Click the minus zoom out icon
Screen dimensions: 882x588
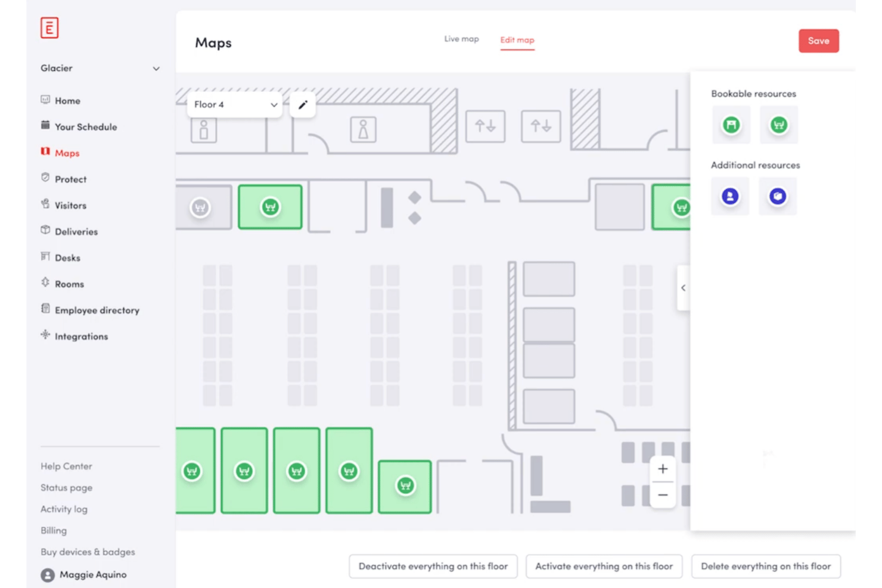pyautogui.click(x=663, y=495)
